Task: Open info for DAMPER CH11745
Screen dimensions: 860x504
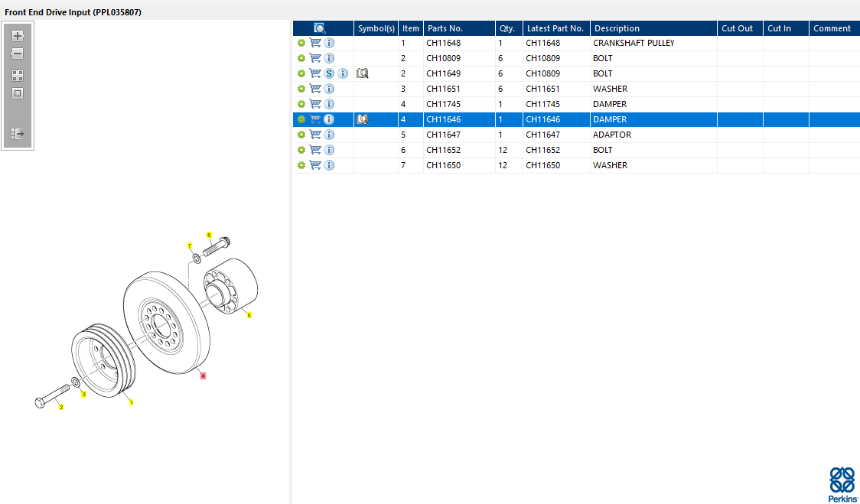Action: 329,104
